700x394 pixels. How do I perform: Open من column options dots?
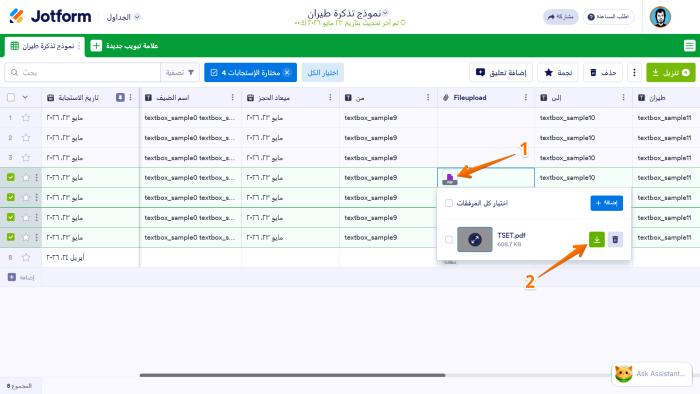coord(428,97)
